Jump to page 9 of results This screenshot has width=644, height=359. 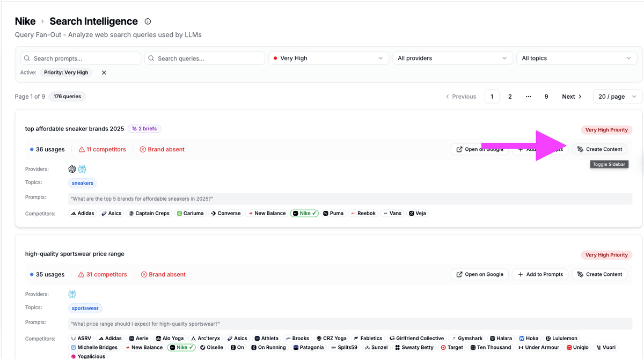pos(546,97)
